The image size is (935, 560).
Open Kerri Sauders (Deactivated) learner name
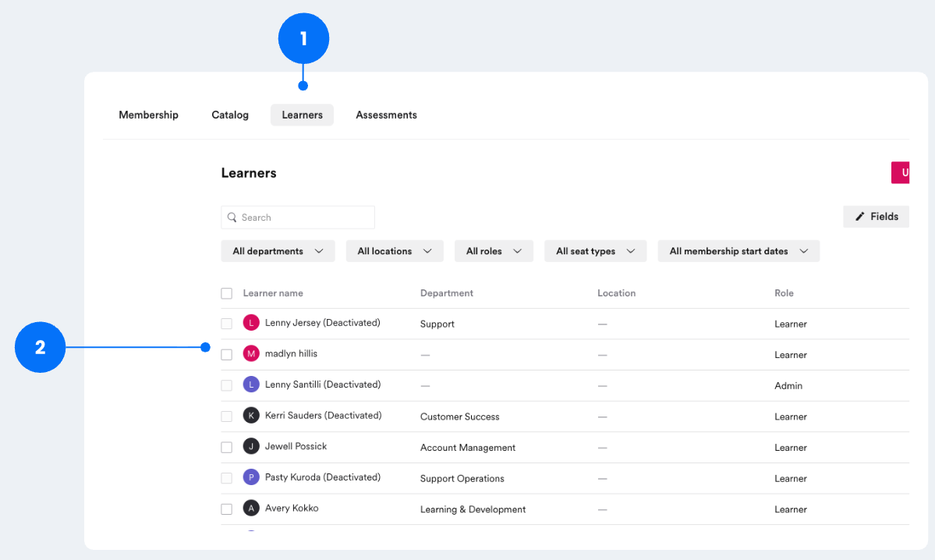pos(323,416)
